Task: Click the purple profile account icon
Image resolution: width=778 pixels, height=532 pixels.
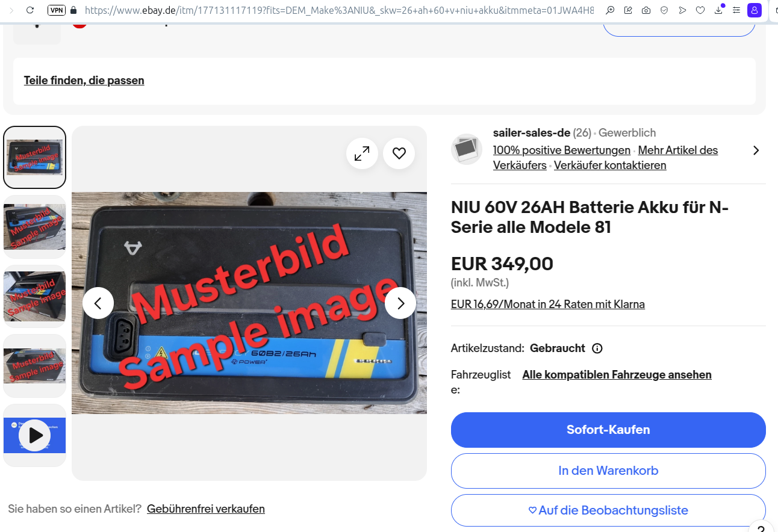Action: tap(754, 10)
